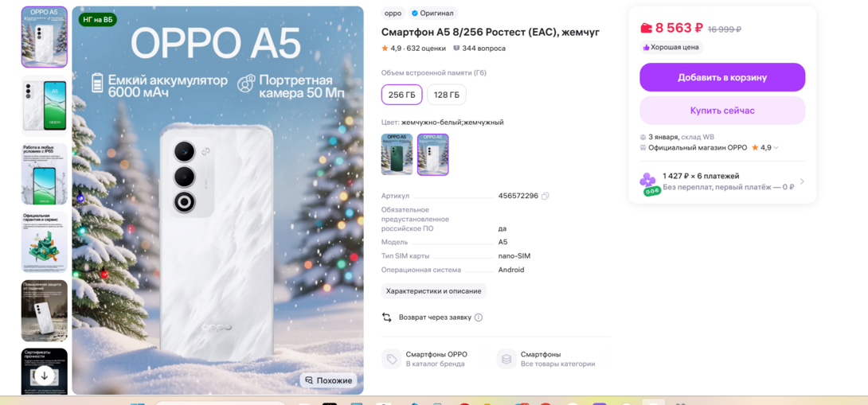Viewport: 868px width, 405px height.
Task: Click Купить сейчас button
Action: click(x=722, y=111)
